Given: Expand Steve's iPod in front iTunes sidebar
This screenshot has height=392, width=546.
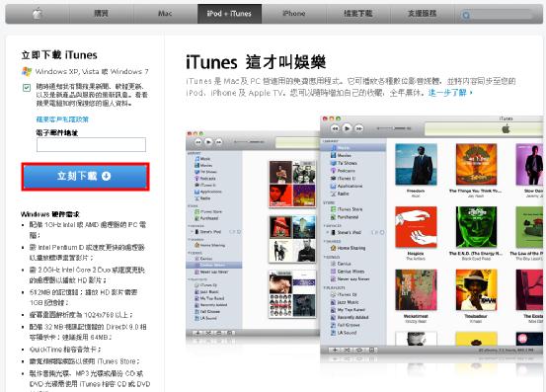Looking at the screenshot, I should click(328, 232).
